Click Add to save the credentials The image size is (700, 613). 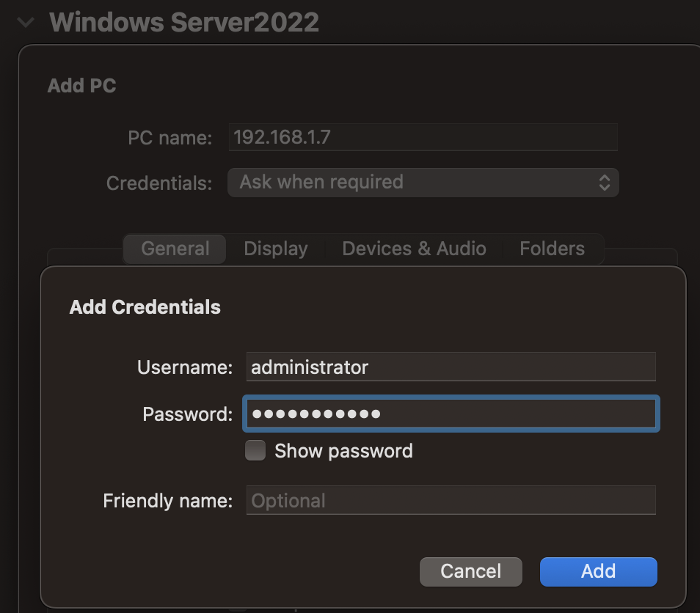pos(599,571)
